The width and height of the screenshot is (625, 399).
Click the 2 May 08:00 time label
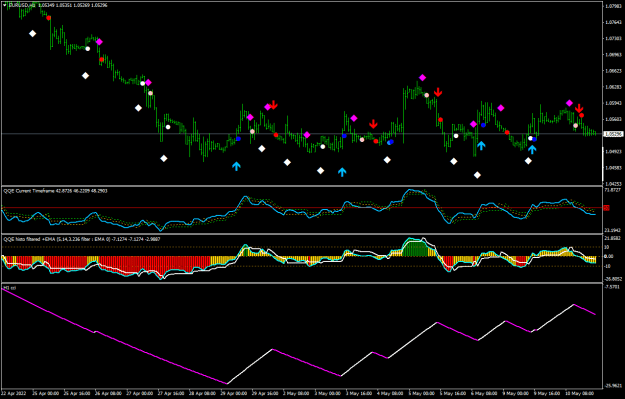[297, 393]
